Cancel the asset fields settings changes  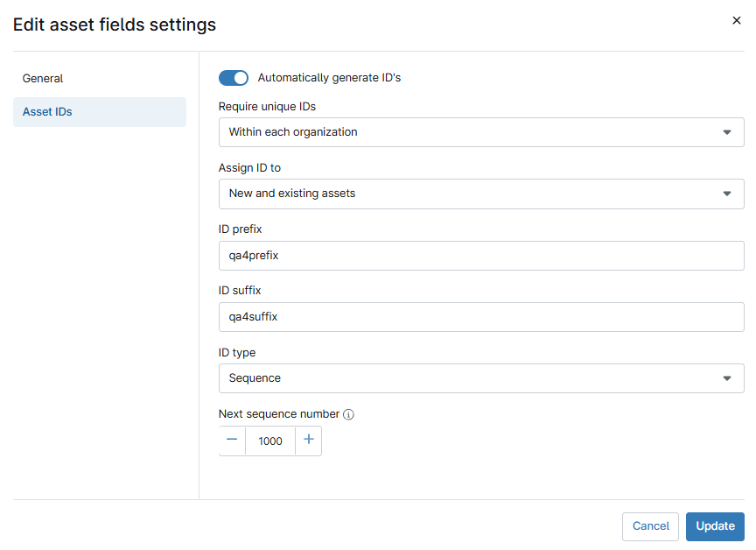(650, 526)
